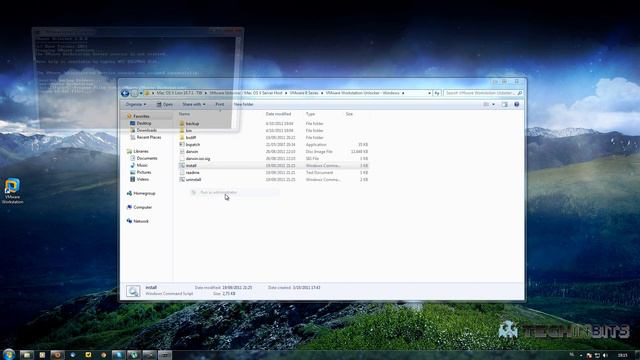Open Desktop under Favorites
640x360 pixels.
click(x=143, y=123)
